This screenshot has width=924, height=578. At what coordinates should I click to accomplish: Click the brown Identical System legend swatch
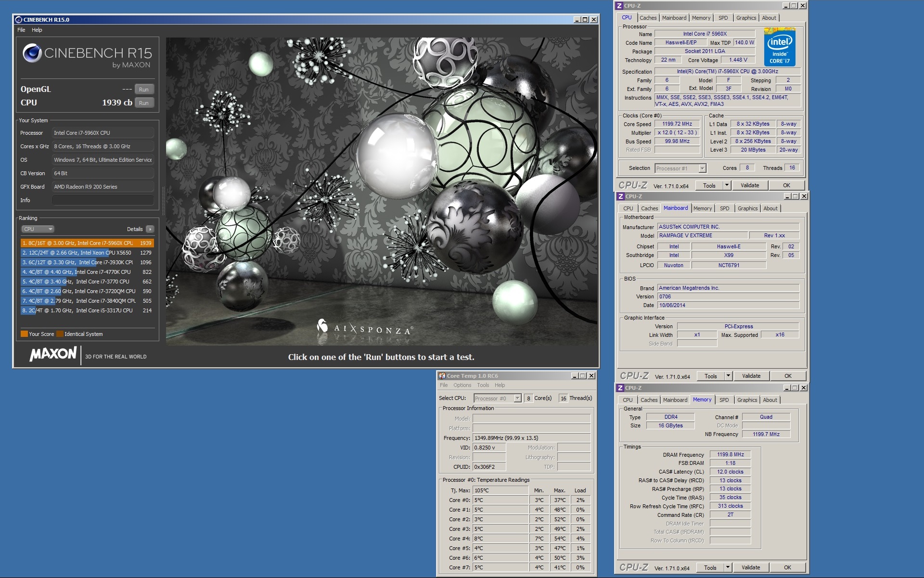(60, 334)
